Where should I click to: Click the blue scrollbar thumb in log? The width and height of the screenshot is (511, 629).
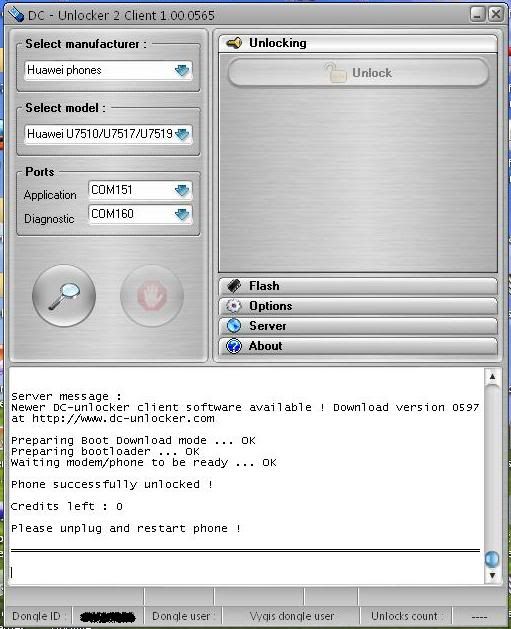[492, 558]
